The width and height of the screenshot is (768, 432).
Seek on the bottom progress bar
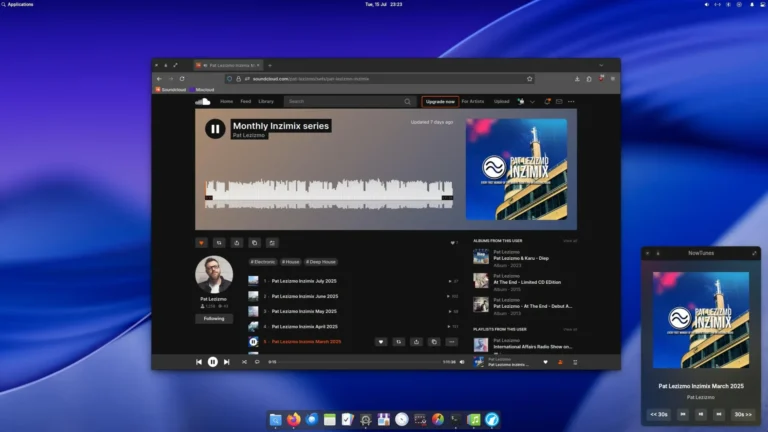point(360,362)
